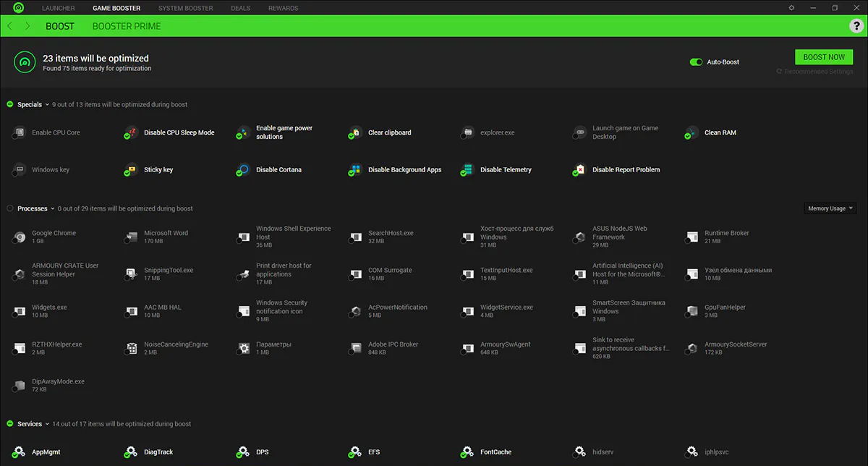The image size is (868, 466).
Task: Open the help question mark icon
Action: pyautogui.click(x=856, y=26)
